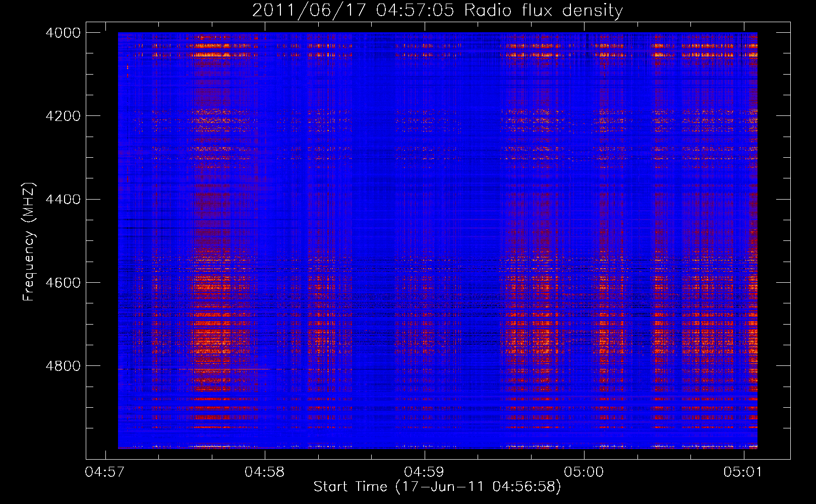816x504 pixels.
Task: Click the 05:01 time tick label
Action: pyautogui.click(x=744, y=472)
